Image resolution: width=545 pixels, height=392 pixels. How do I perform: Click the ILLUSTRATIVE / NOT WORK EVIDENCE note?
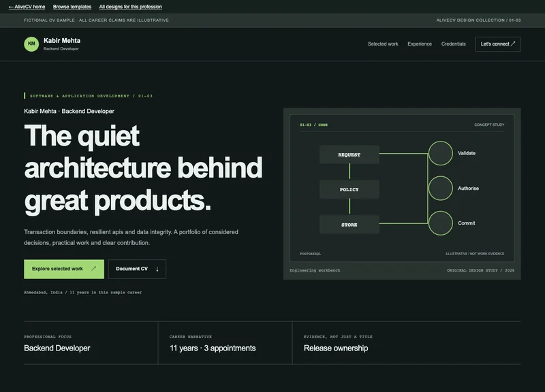pyautogui.click(x=475, y=254)
